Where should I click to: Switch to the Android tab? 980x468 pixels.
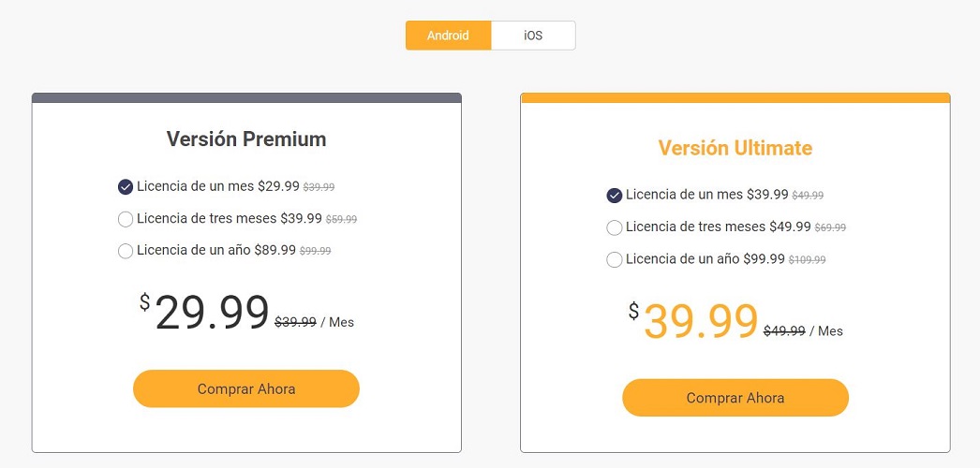click(448, 36)
